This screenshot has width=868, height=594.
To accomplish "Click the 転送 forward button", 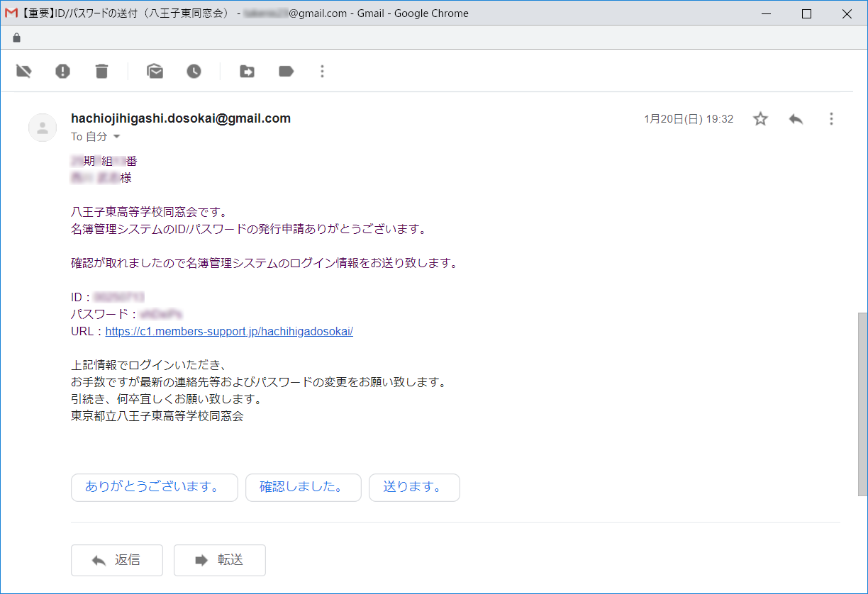I will 220,560.
